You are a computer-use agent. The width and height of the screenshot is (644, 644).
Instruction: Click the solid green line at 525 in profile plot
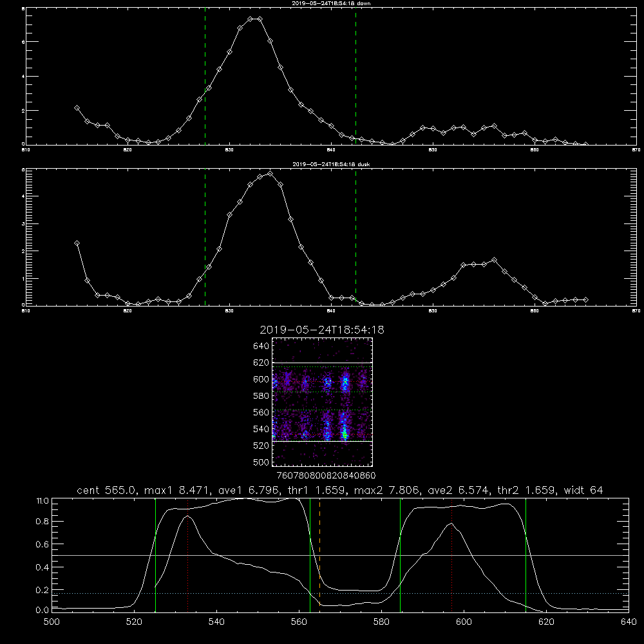(x=155, y=555)
